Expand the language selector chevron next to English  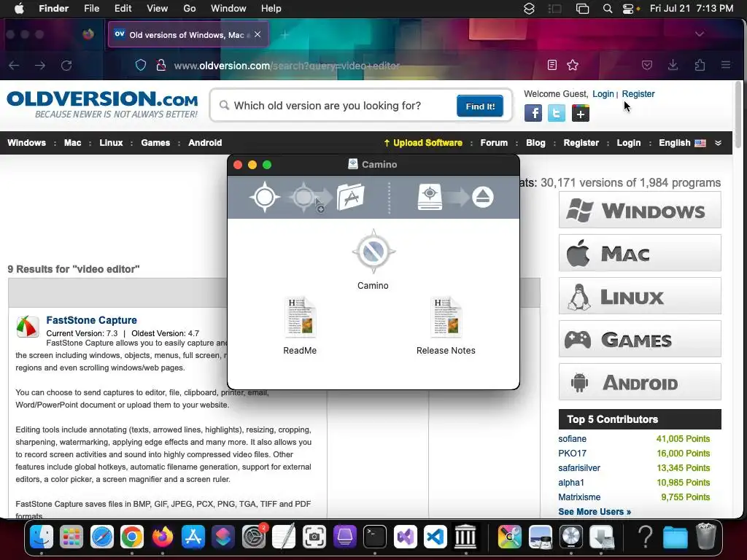(718, 143)
